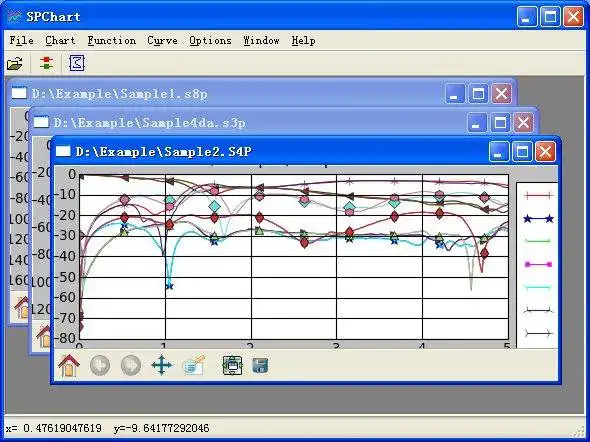Open the File menu
Image resolution: width=590 pixels, height=442 pixels.
tap(21, 40)
